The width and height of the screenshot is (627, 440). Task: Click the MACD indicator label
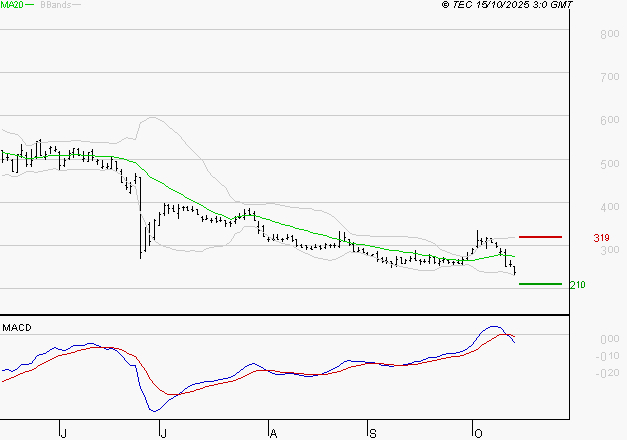15,327
